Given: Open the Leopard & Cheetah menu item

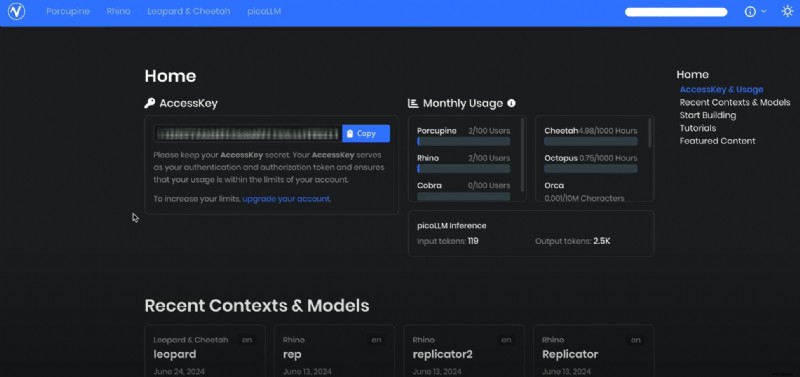Looking at the screenshot, I should point(189,11).
